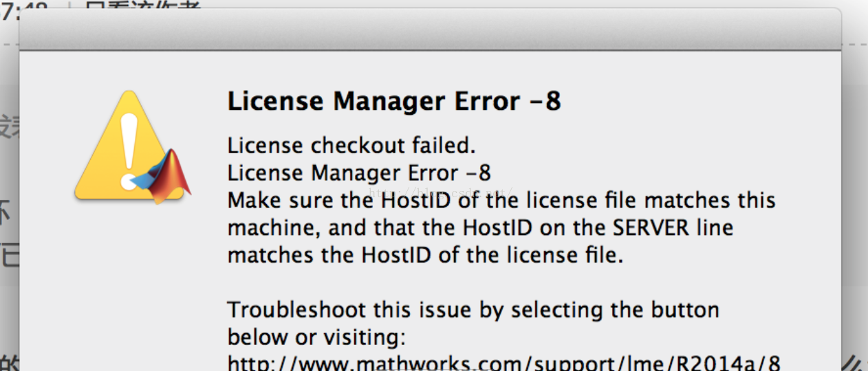Image resolution: width=868 pixels, height=371 pixels.
Task: Open the mathworks.com support URL
Action: [x=504, y=362]
